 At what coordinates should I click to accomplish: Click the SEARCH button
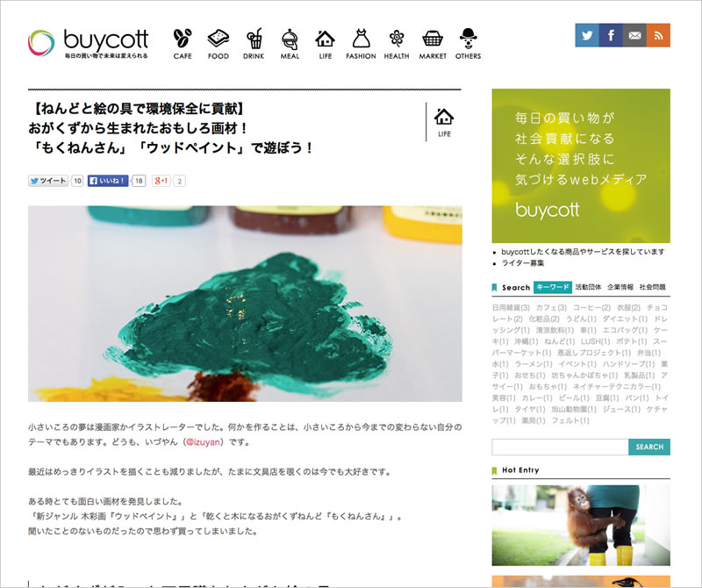(649, 447)
